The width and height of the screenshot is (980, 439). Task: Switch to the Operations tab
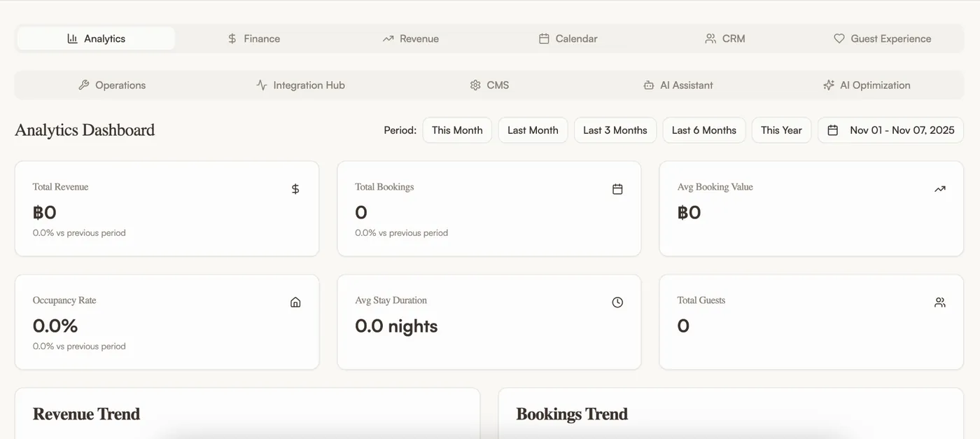(112, 85)
